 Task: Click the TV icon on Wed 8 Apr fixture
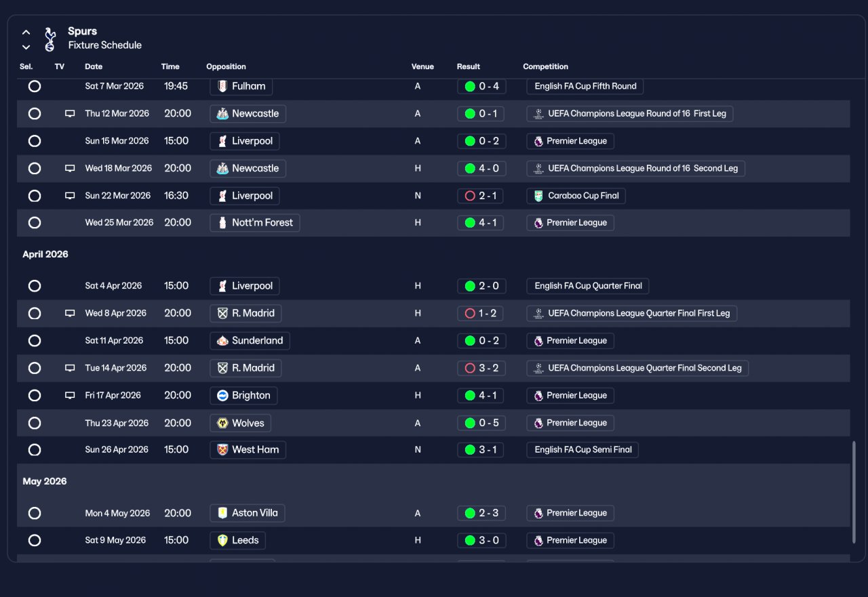click(x=70, y=313)
